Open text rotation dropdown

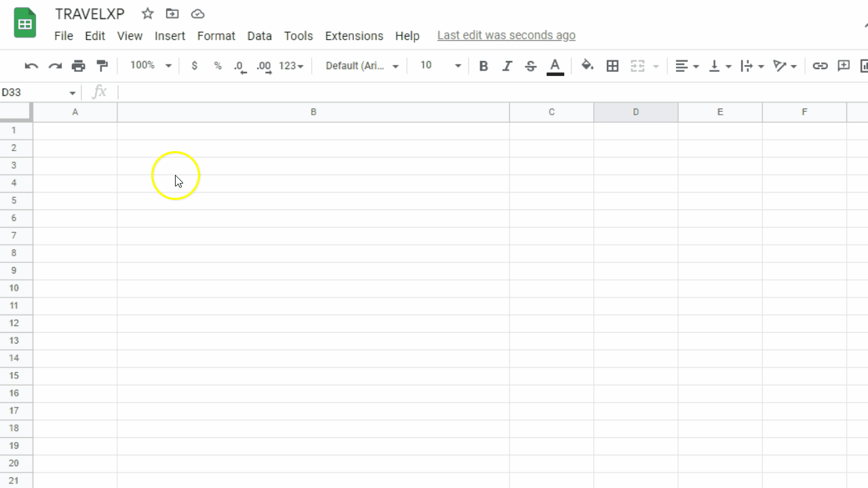[785, 66]
